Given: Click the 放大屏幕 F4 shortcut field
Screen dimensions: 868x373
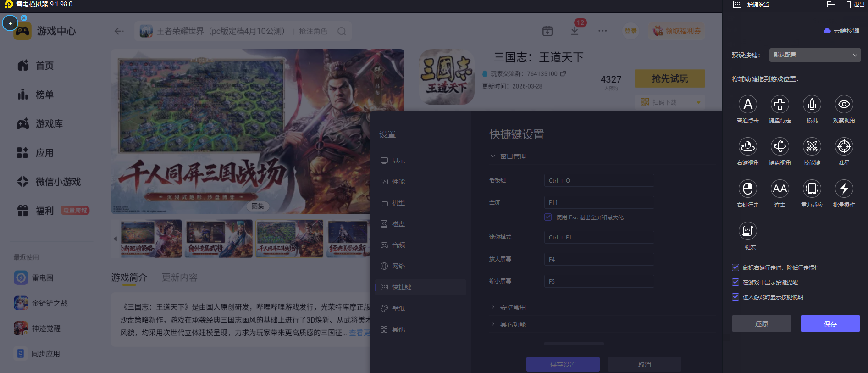Looking at the screenshot, I should (x=599, y=259).
